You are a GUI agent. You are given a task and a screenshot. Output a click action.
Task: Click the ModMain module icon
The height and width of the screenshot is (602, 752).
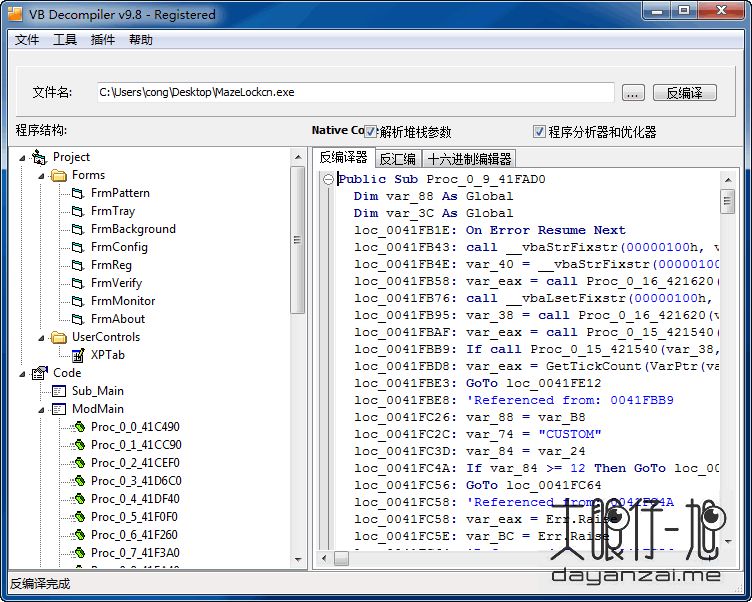click(x=59, y=409)
